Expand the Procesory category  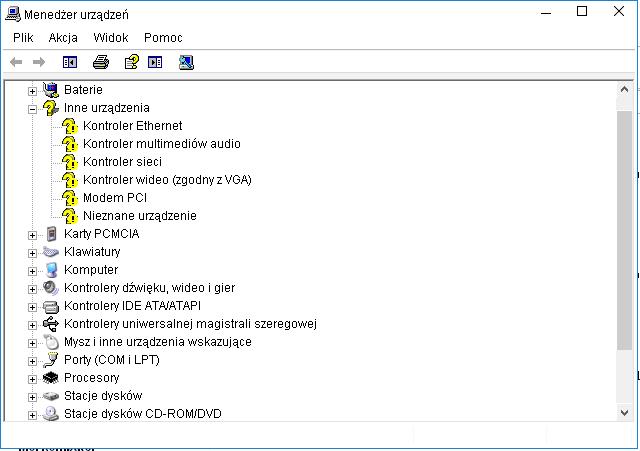pos(32,379)
